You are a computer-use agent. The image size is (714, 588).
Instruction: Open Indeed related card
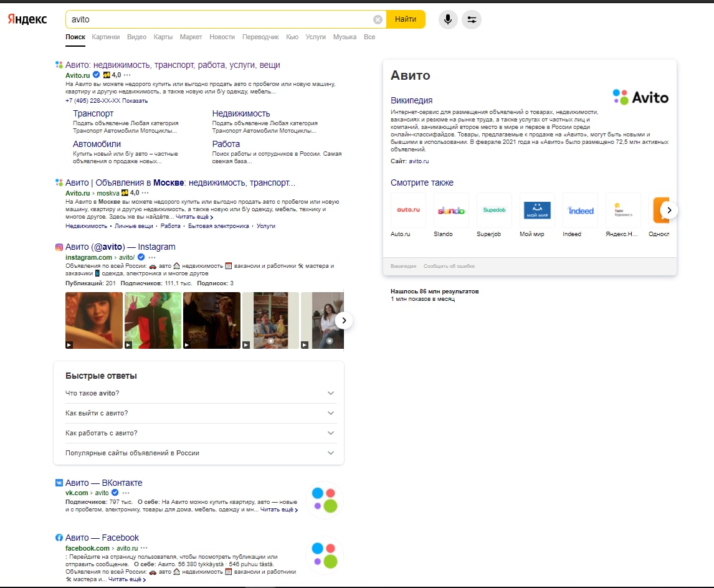click(x=581, y=215)
